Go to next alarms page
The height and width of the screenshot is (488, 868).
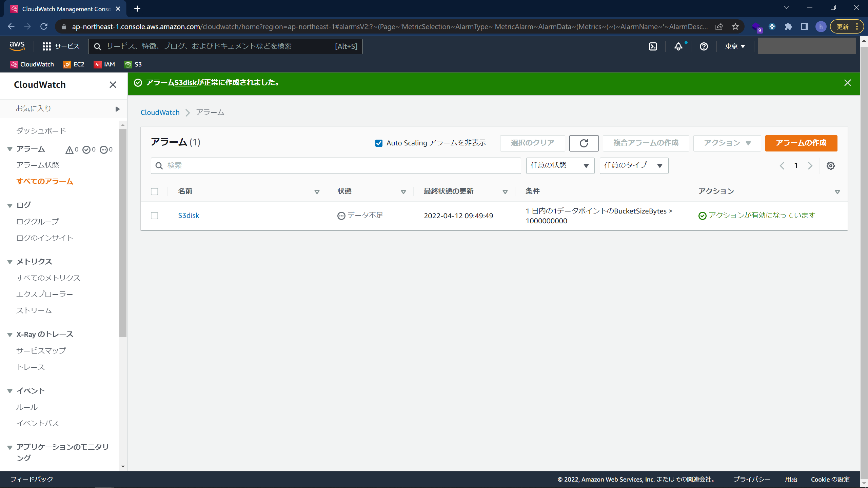[x=810, y=166]
